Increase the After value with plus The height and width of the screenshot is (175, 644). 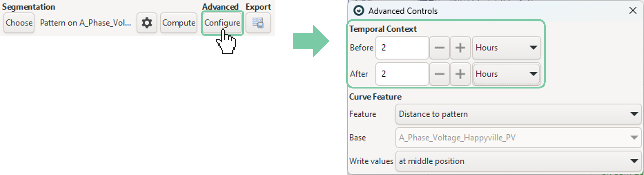pyautogui.click(x=460, y=74)
